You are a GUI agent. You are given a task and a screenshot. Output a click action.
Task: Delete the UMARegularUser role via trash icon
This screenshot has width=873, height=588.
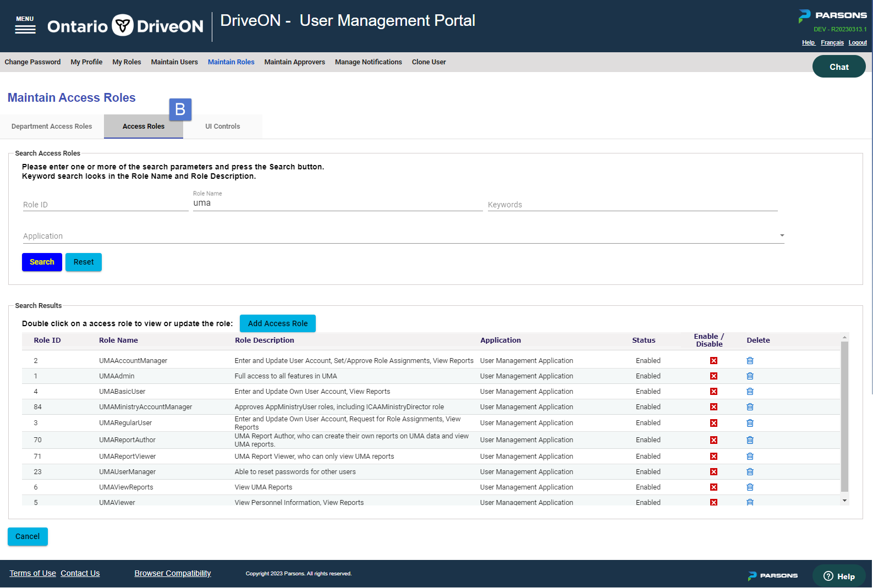(750, 423)
